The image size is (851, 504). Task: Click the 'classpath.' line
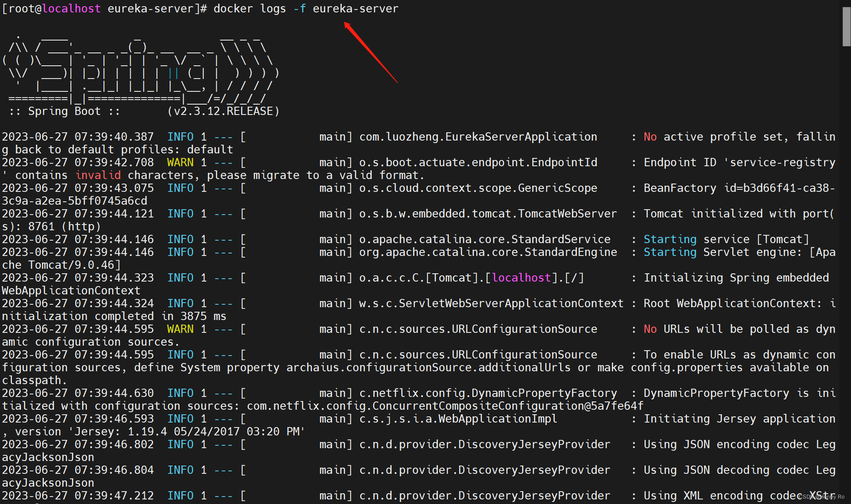pos(35,380)
